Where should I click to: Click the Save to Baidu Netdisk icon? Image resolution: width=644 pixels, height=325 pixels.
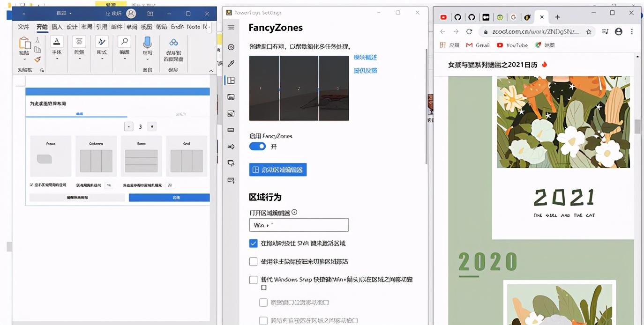tap(173, 43)
